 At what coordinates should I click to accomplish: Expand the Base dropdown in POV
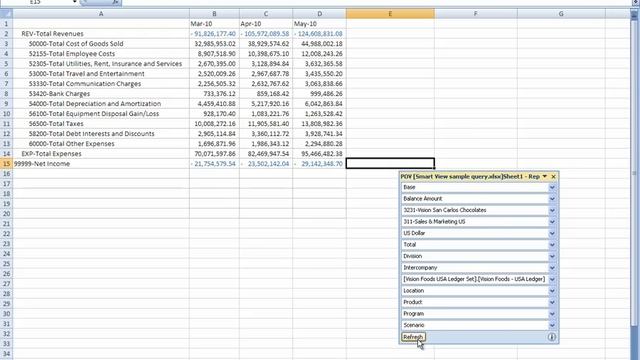pyautogui.click(x=552, y=187)
